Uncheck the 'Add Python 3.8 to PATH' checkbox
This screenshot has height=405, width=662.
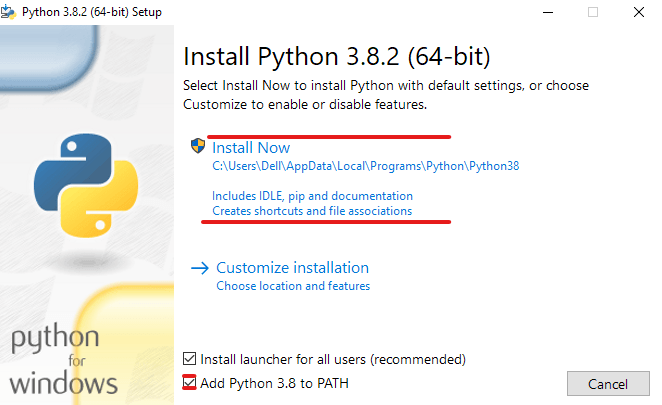tap(190, 382)
